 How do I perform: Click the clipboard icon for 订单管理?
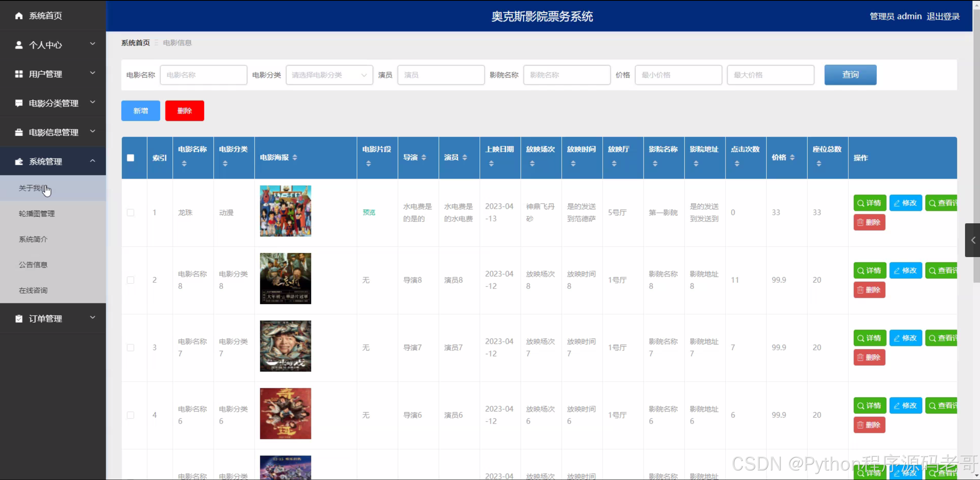click(x=18, y=318)
